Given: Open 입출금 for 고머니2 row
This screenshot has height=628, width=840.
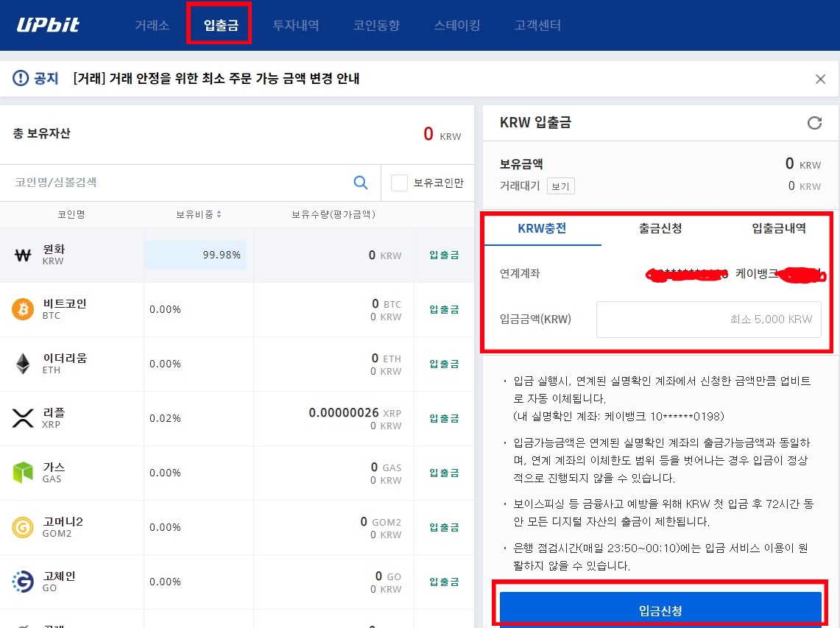Looking at the screenshot, I should (444, 527).
